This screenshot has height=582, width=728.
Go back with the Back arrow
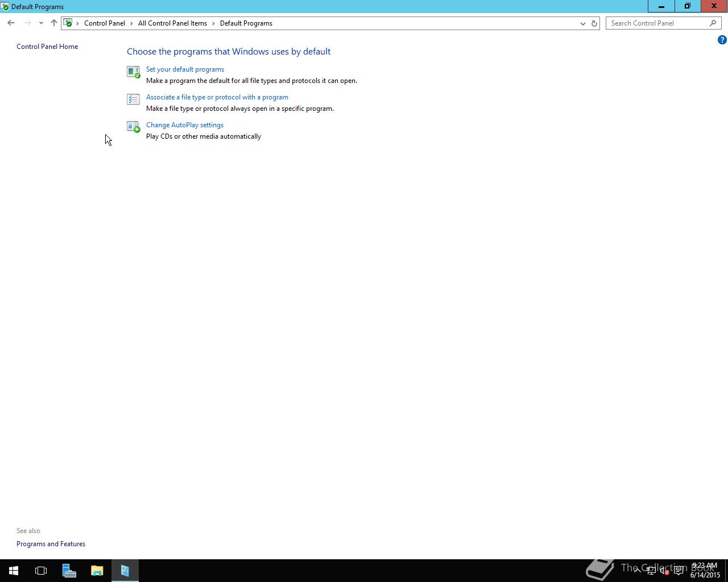coord(11,23)
